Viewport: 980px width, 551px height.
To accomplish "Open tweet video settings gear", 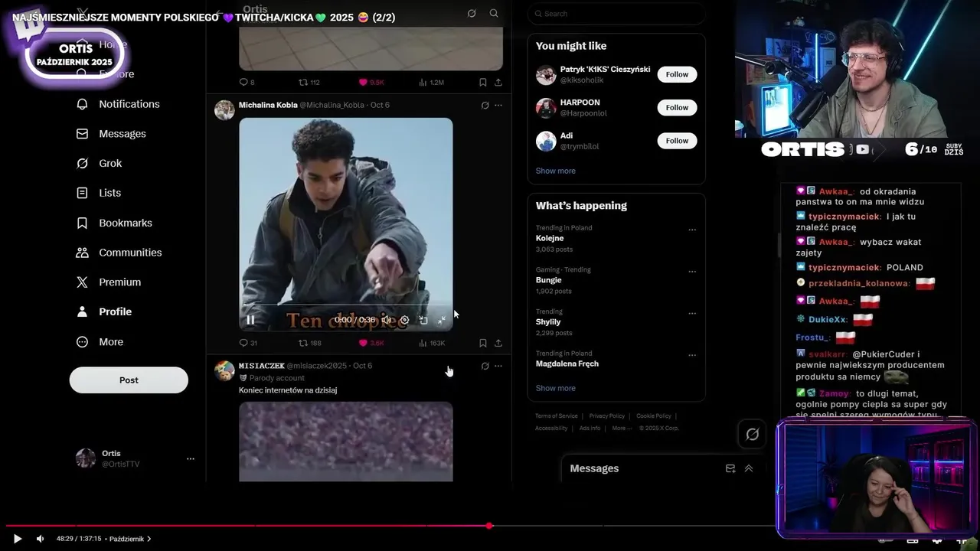I will 405,320.
